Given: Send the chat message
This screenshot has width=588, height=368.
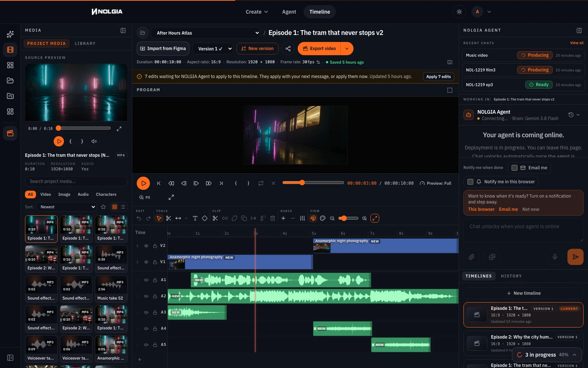Looking at the screenshot, I should (x=576, y=257).
